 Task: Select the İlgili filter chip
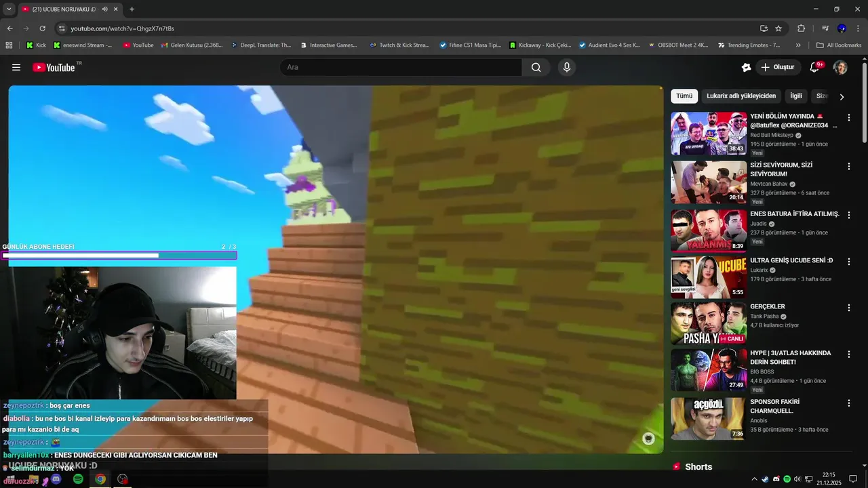coord(796,96)
